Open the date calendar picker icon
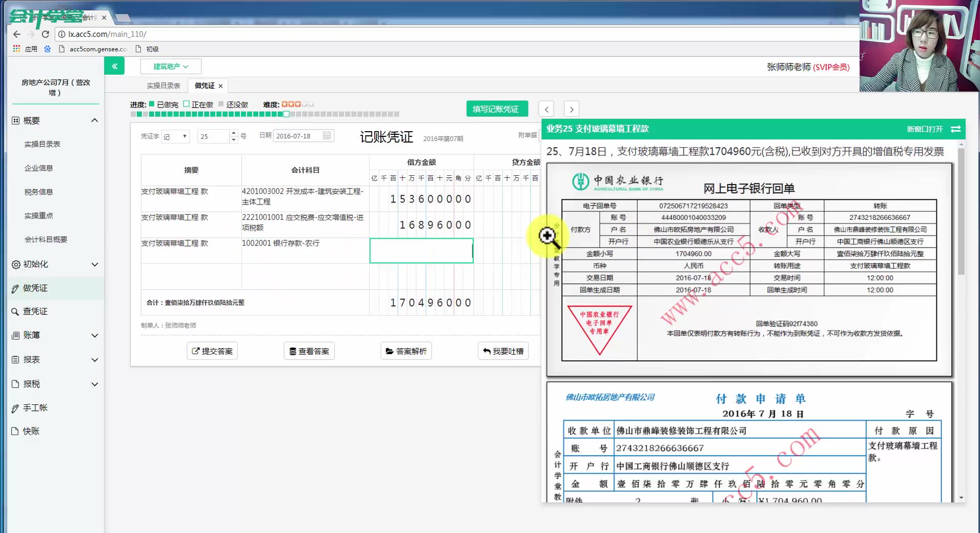 [x=327, y=136]
